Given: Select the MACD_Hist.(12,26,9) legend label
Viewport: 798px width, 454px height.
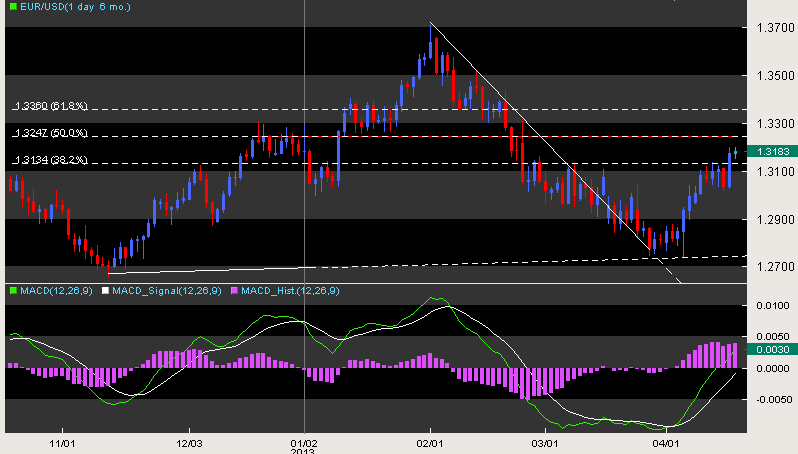Looking at the screenshot, I should point(290,291).
